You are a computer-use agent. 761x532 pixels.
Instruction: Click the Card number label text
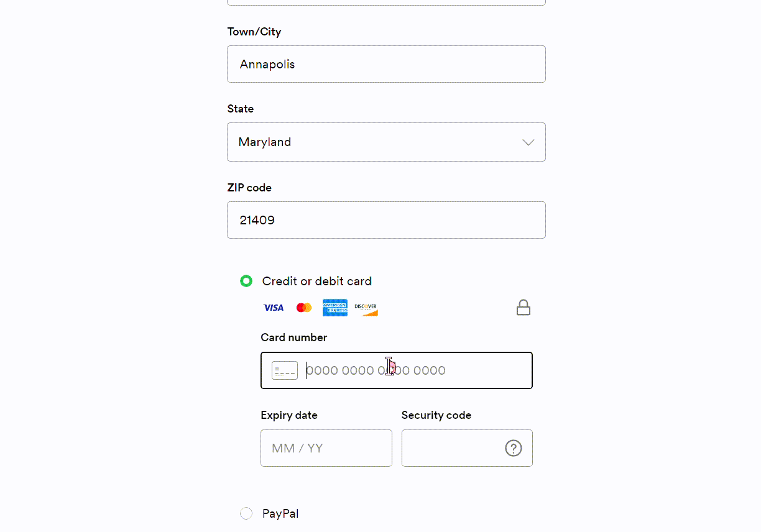click(x=293, y=337)
